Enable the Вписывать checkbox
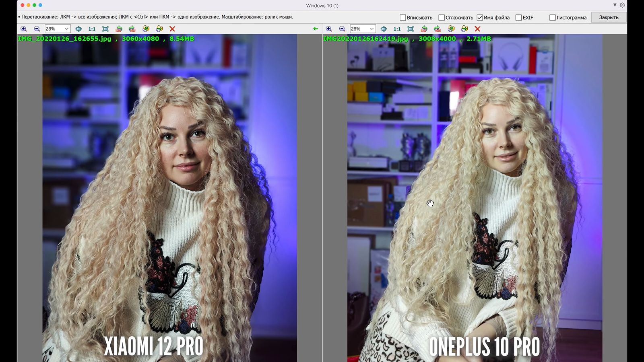The width and height of the screenshot is (644, 362). pos(402,18)
